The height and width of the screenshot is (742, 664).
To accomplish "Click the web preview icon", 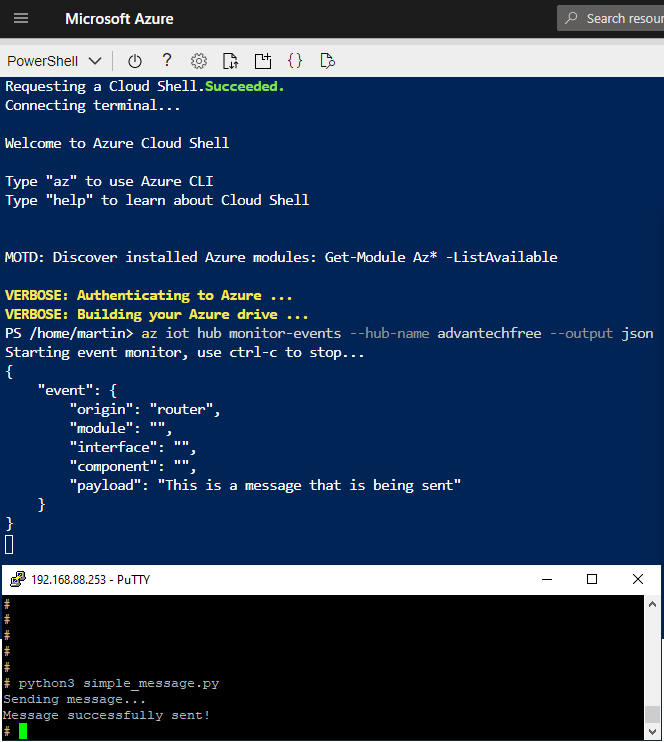I will [327, 61].
